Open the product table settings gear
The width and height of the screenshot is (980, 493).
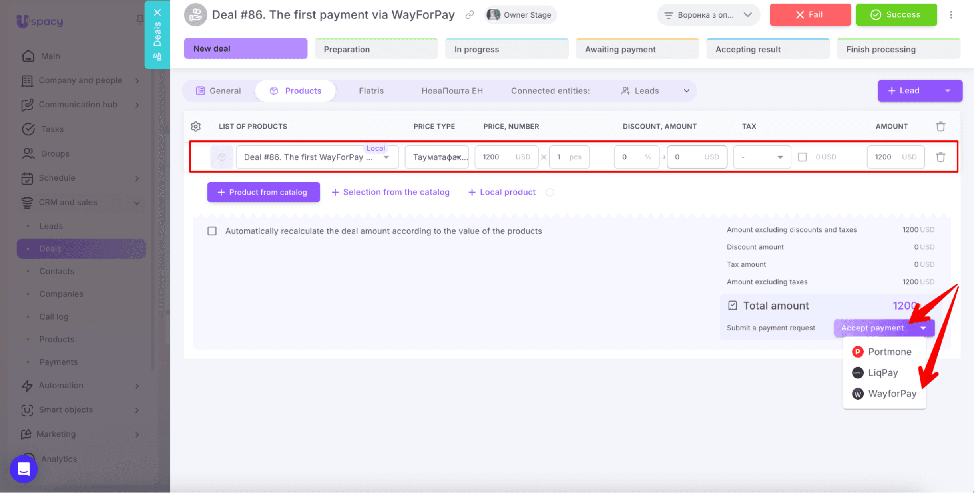[x=196, y=127]
